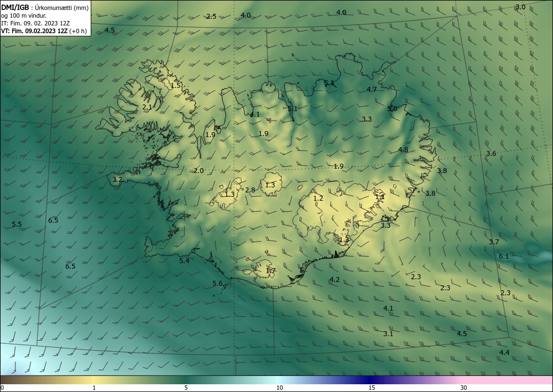The width and height of the screenshot is (553, 392).
Task: Click the legend tick label '5'
Action: [x=186, y=388]
